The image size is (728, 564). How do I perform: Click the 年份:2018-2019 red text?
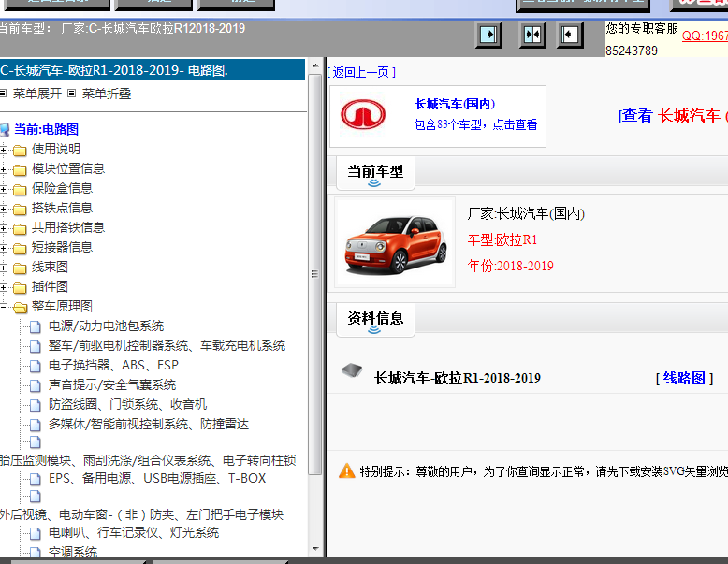click(510, 266)
